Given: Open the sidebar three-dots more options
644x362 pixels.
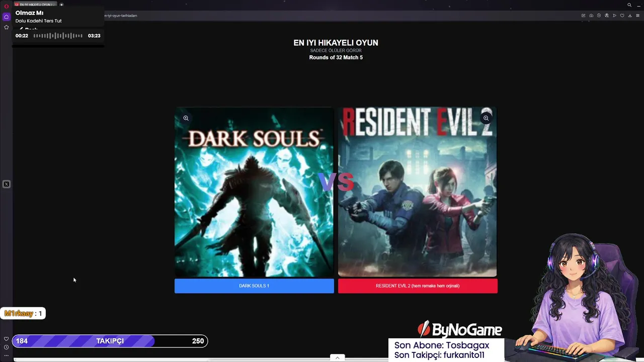Looking at the screenshot, I should click(6, 355).
